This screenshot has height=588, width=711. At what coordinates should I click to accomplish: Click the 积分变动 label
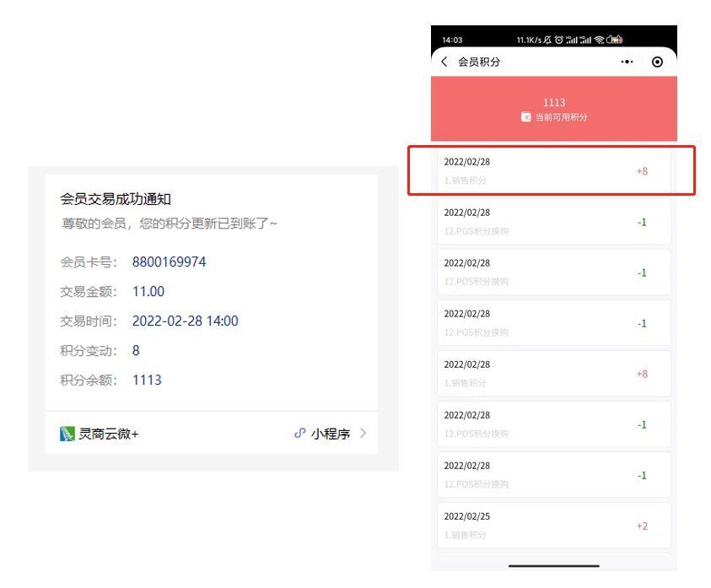pyautogui.click(x=89, y=351)
